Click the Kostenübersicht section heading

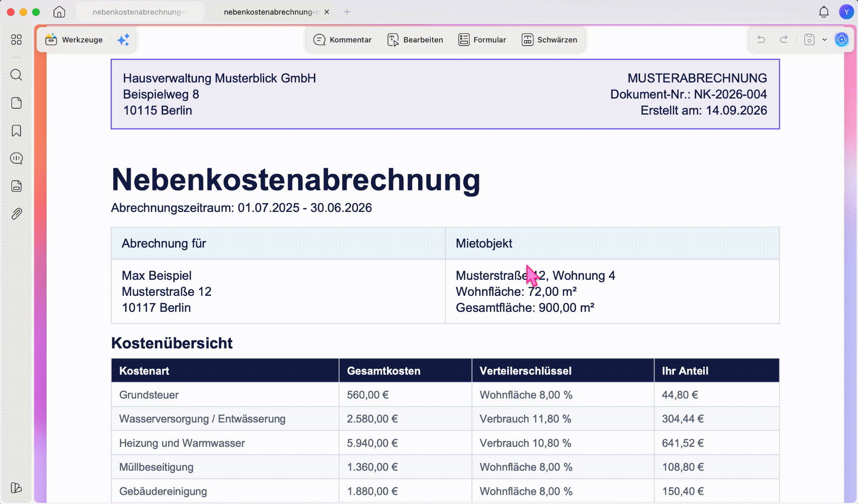point(172,343)
